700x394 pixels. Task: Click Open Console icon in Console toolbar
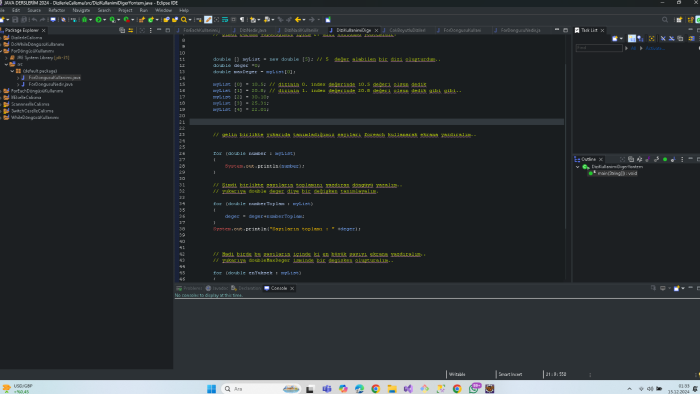677,288
